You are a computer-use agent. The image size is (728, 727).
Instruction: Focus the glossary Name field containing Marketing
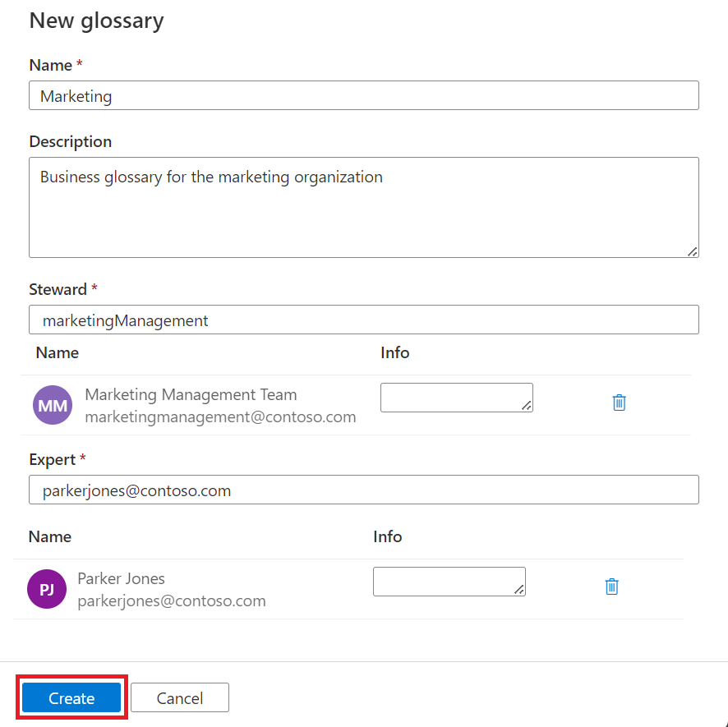363,95
